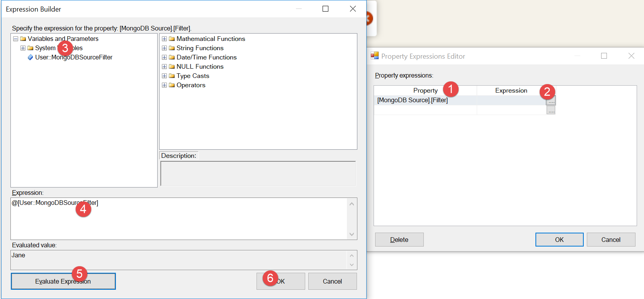The width and height of the screenshot is (644, 299).
Task: Click the Expression column header
Action: (511, 90)
